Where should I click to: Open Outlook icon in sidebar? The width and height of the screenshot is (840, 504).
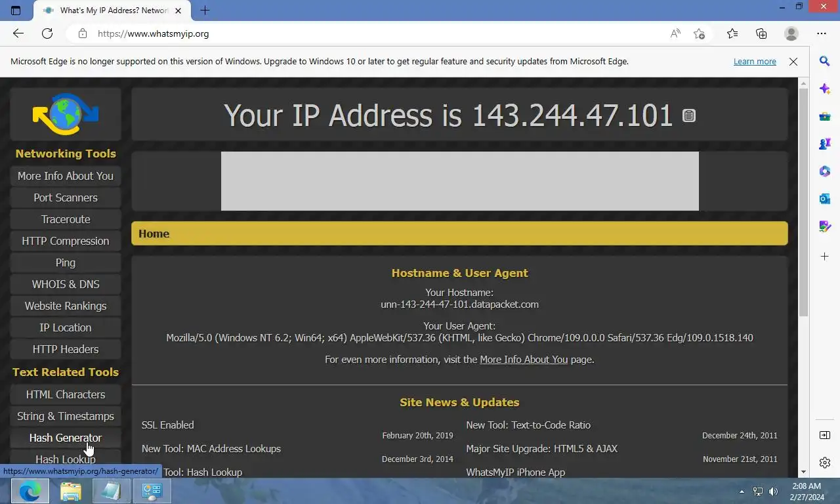[x=825, y=198]
